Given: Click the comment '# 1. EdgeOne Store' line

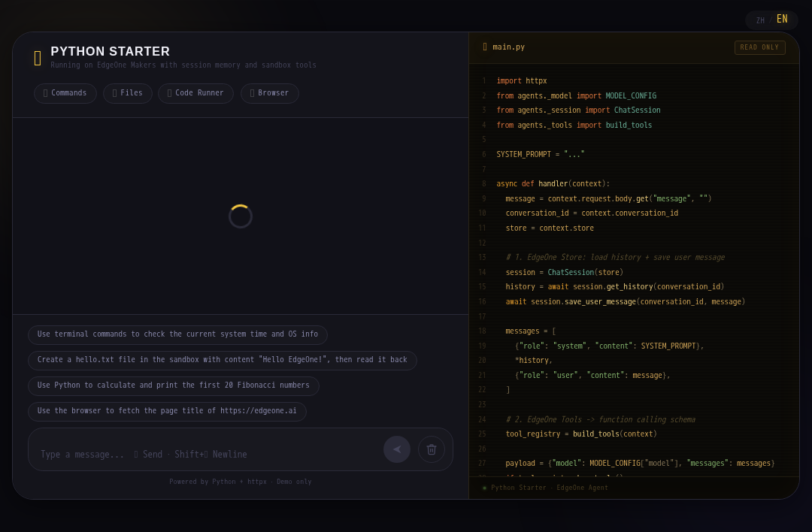Looking at the screenshot, I should pos(615,257).
